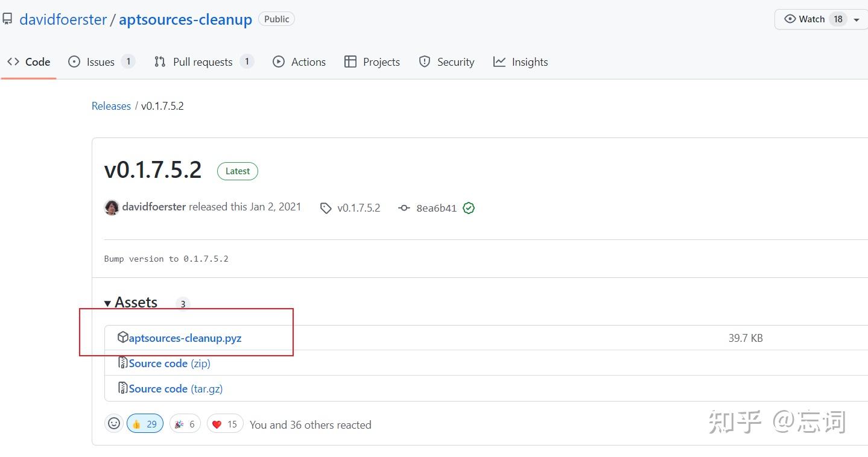Screen dimensions: 868x457
Task: Click the eye icon in Watch button
Action: tap(790, 19)
